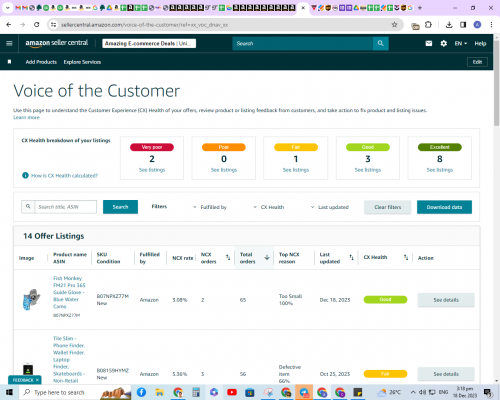Click the header Search input box
Image resolution: width=500 pixels, height=400 pixels.
point(302,43)
